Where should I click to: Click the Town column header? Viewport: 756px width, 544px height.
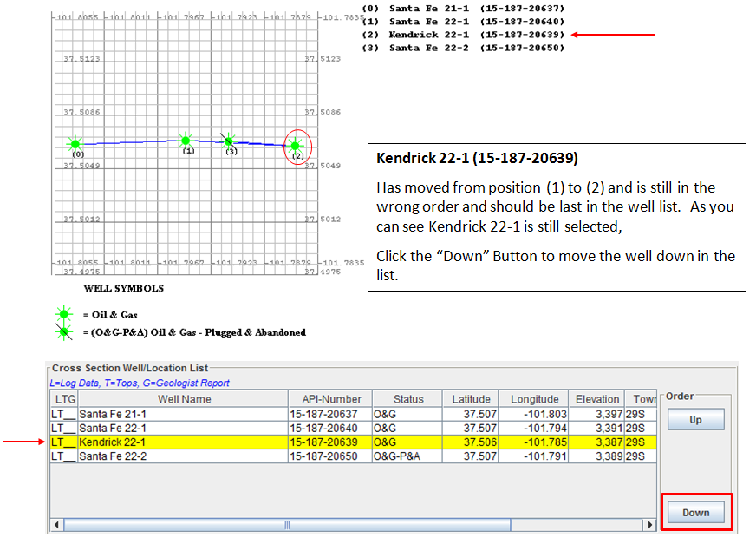coord(641,399)
